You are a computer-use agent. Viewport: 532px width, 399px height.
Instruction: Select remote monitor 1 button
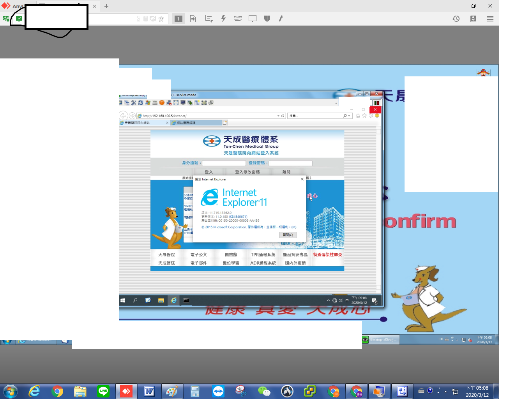click(179, 19)
